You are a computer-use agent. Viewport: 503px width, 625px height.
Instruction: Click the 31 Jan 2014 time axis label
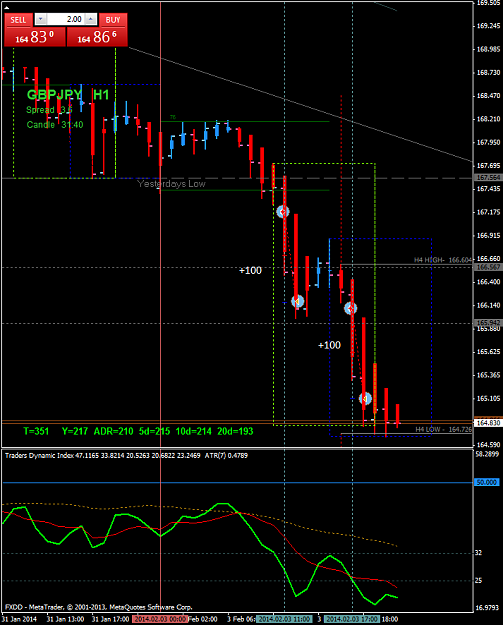[x=20, y=619]
